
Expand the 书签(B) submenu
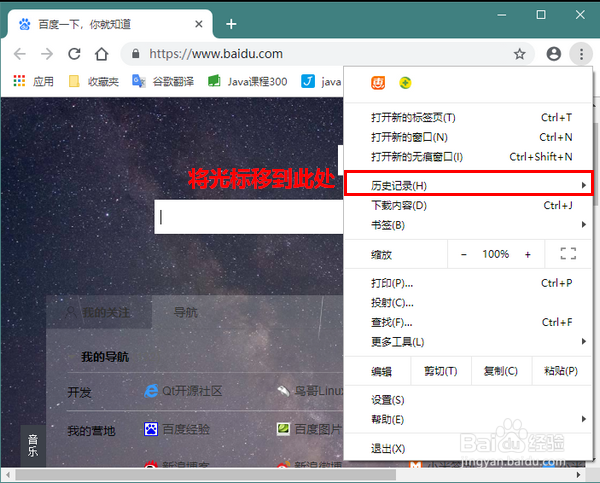[x=468, y=225]
